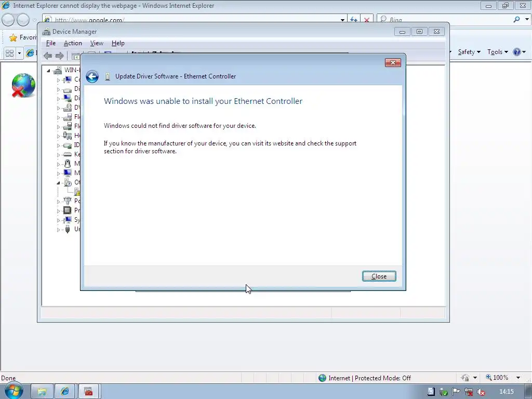Click the 100% zoom level button
The height and width of the screenshot is (399, 532).
tap(497, 378)
